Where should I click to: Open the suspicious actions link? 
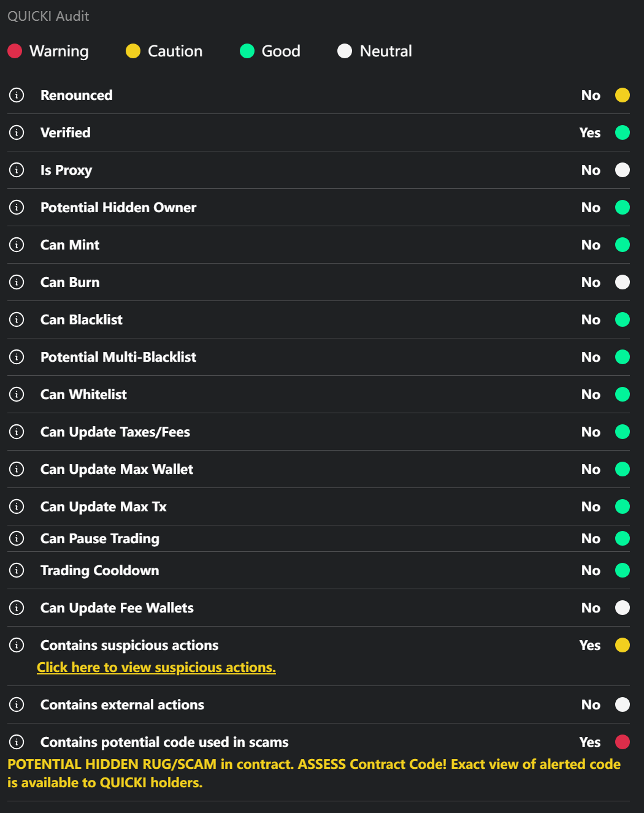[x=156, y=667]
